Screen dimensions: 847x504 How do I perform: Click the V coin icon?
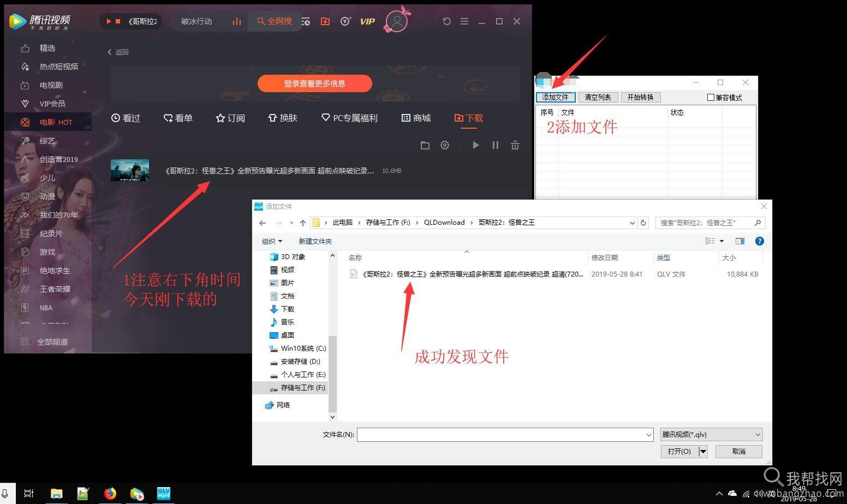pos(345,21)
